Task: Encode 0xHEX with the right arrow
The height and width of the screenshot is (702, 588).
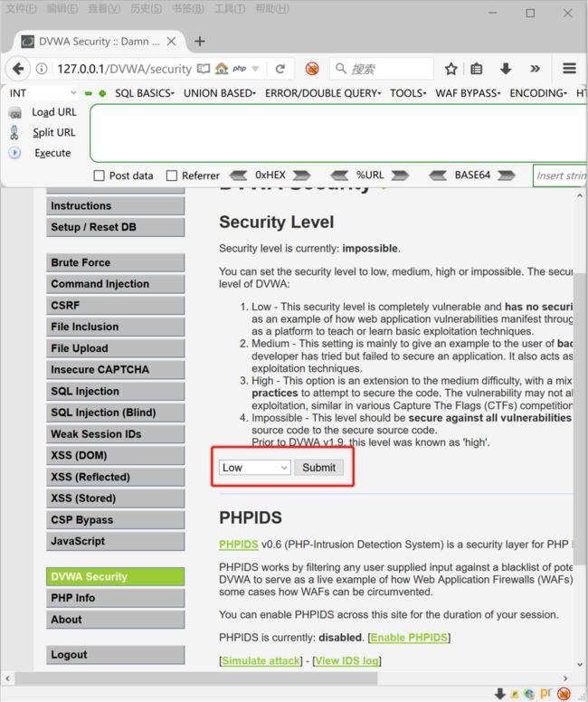Action: pyautogui.click(x=301, y=175)
